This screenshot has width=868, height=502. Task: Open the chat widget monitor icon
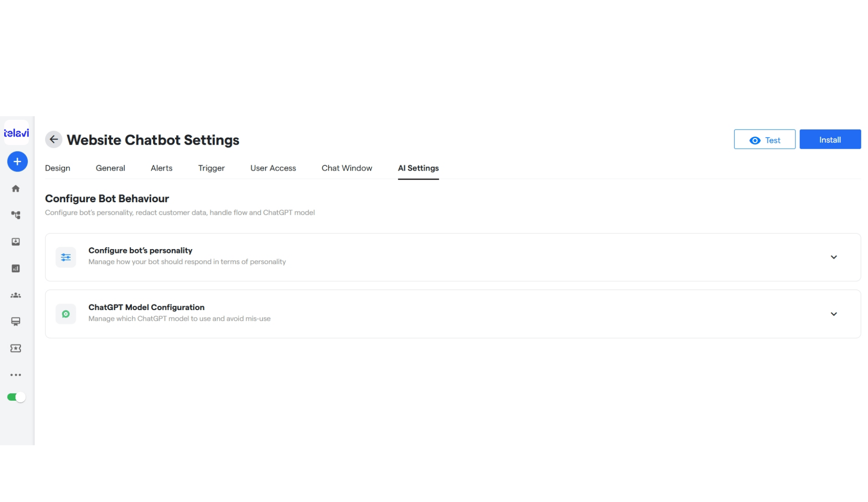[x=16, y=322]
